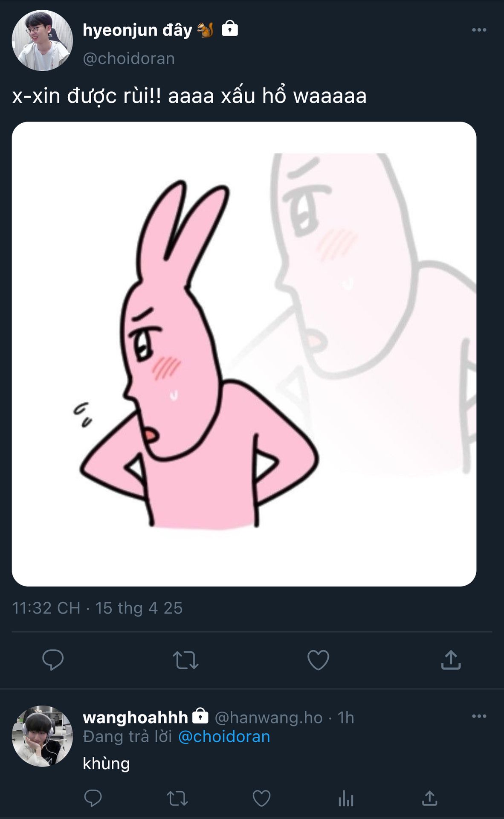
Task: Like wanghoahhh's reply
Action: 261,798
